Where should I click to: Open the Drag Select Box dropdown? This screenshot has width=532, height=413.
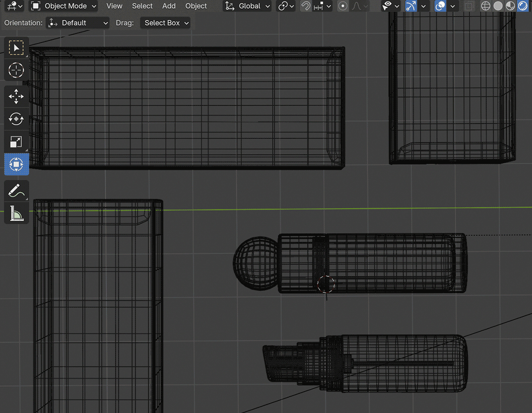[165, 23]
